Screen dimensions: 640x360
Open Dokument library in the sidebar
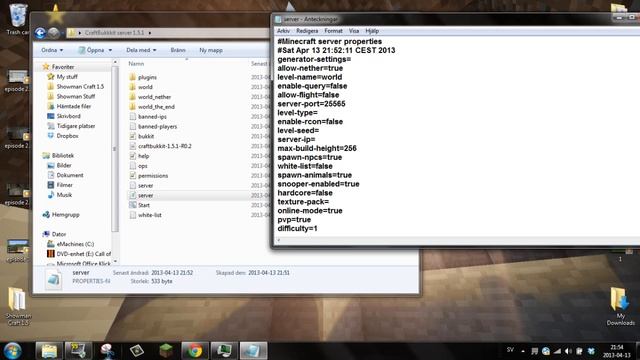tap(70, 175)
